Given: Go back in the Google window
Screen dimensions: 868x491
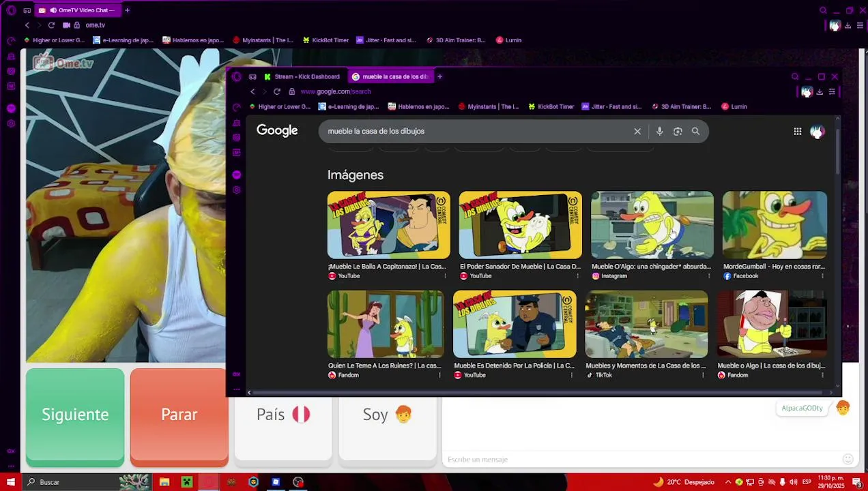Looking at the screenshot, I should pos(252,91).
